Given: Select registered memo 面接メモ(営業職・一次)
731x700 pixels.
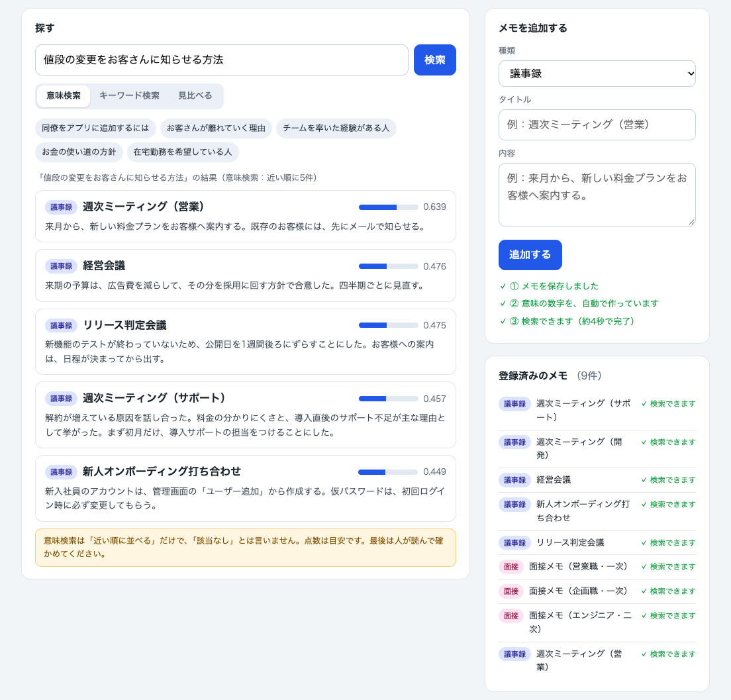Looking at the screenshot, I should click(x=597, y=567).
